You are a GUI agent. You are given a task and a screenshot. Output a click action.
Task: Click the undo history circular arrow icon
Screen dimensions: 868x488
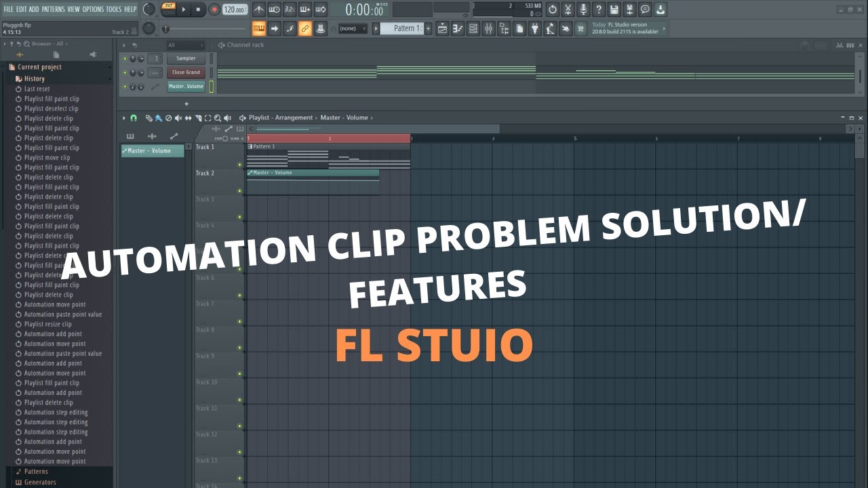click(x=552, y=9)
